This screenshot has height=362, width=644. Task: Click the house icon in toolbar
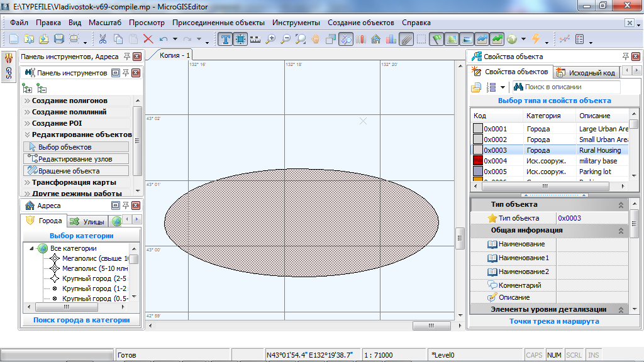pos(376,39)
